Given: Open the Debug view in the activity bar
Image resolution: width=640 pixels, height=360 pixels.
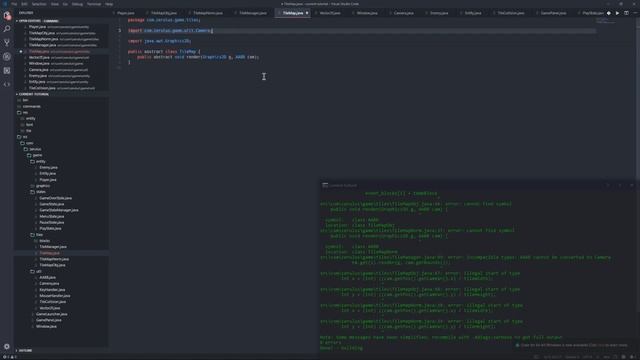Looking at the screenshot, I should [x=7, y=57].
